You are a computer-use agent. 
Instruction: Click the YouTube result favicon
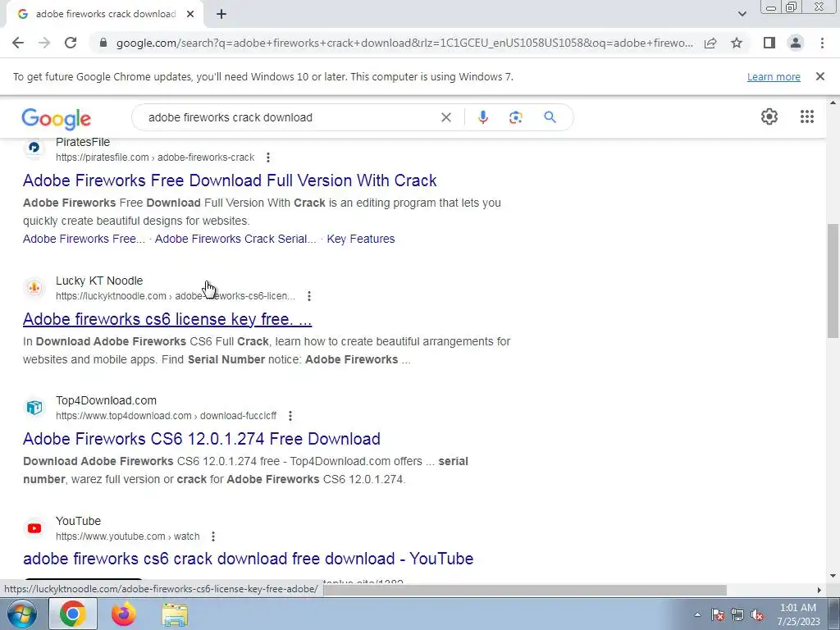34,528
